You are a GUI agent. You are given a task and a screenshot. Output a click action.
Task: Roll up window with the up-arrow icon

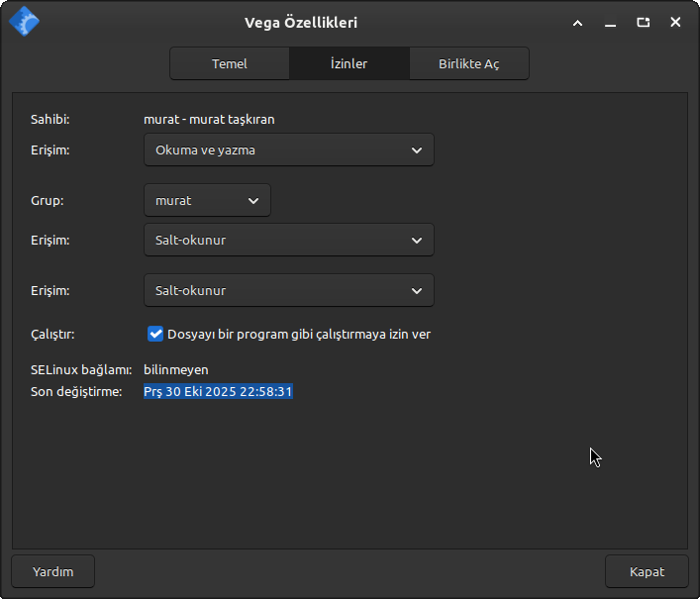coord(578,23)
